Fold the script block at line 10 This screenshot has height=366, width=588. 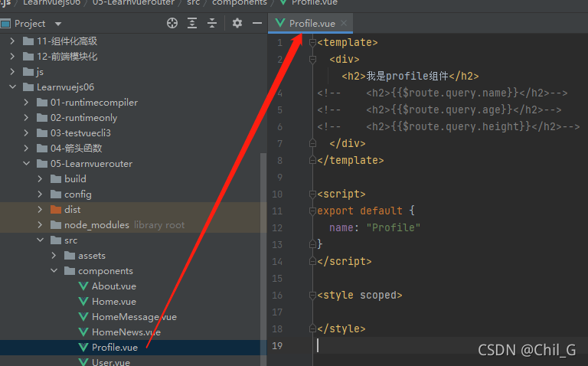pyautogui.click(x=312, y=194)
